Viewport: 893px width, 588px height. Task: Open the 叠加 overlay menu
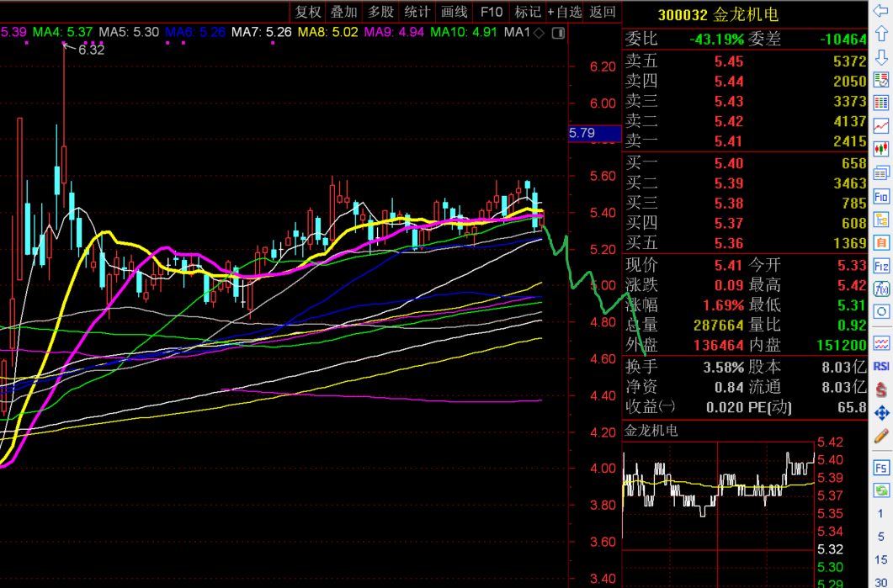pyautogui.click(x=344, y=12)
